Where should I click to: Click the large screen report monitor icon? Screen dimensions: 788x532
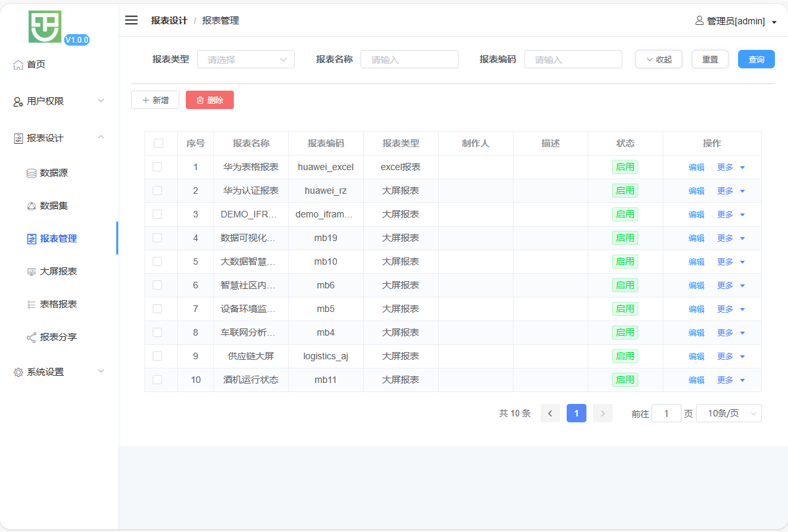tap(32, 272)
